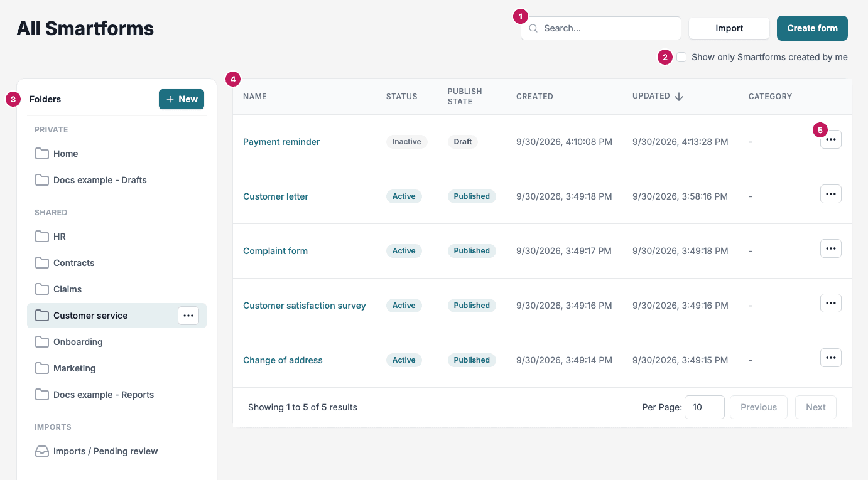Select the Claims folder
Viewport: 868px width, 480px height.
117,289
